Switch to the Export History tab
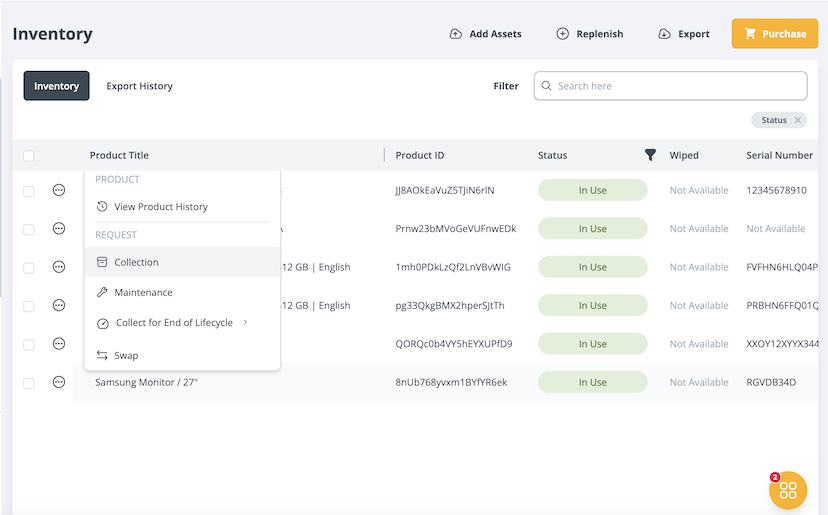Image resolution: width=828 pixels, height=515 pixels. coord(139,86)
